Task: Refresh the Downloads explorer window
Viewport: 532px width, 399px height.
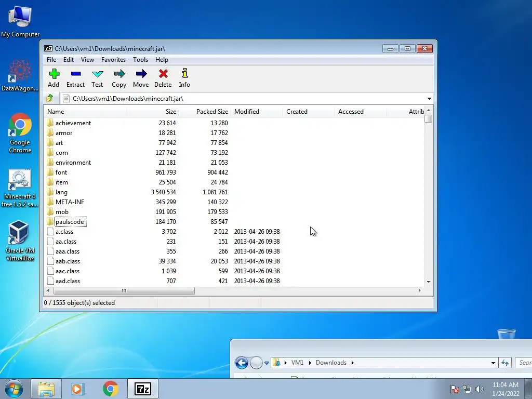Action: point(505,363)
